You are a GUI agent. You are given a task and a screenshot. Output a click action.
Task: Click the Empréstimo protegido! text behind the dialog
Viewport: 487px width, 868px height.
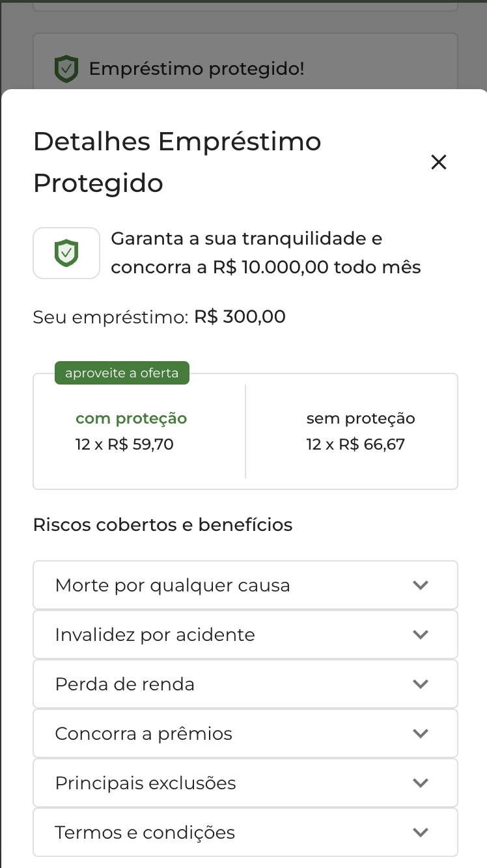197,69
